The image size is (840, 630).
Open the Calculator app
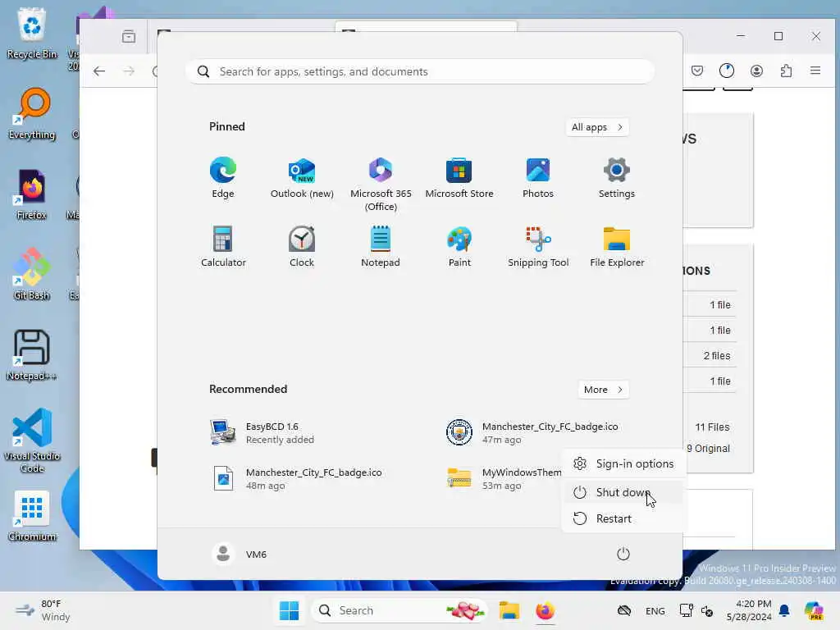click(x=223, y=246)
